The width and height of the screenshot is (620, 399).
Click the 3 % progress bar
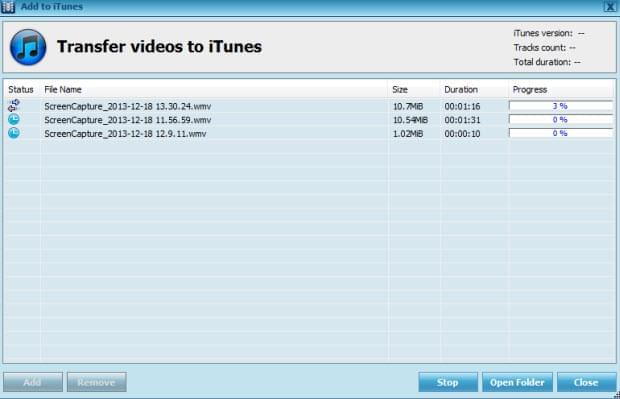click(x=560, y=106)
